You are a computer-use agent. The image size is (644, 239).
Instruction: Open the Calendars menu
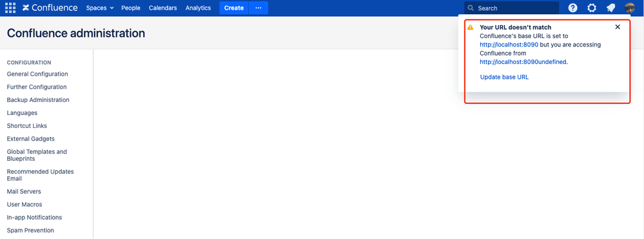pyautogui.click(x=162, y=8)
